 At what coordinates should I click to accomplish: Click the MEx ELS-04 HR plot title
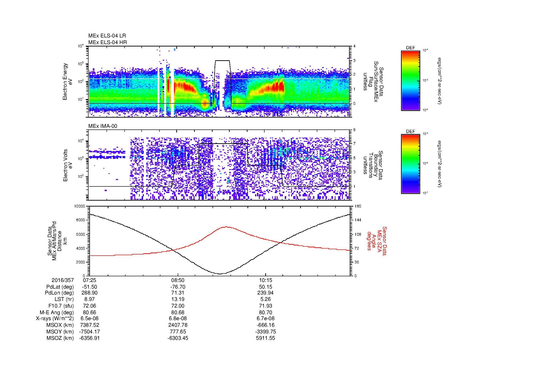click(x=107, y=42)
